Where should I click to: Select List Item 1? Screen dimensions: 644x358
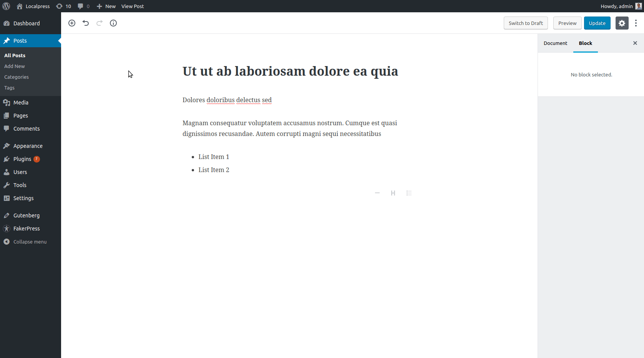(214, 157)
